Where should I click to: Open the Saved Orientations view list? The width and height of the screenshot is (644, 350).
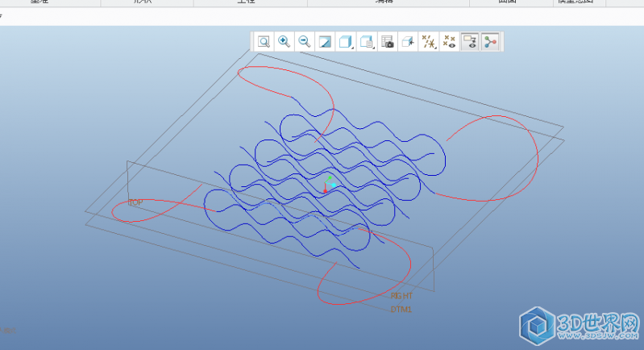click(367, 41)
